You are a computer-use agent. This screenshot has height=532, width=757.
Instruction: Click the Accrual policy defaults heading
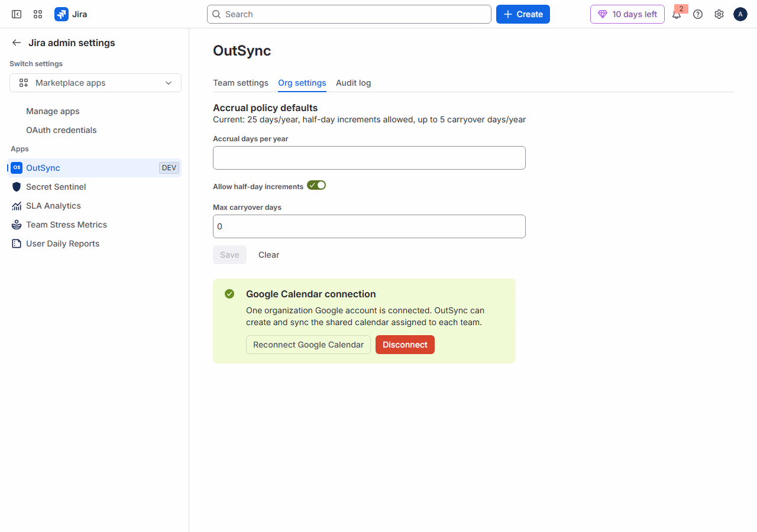[266, 108]
